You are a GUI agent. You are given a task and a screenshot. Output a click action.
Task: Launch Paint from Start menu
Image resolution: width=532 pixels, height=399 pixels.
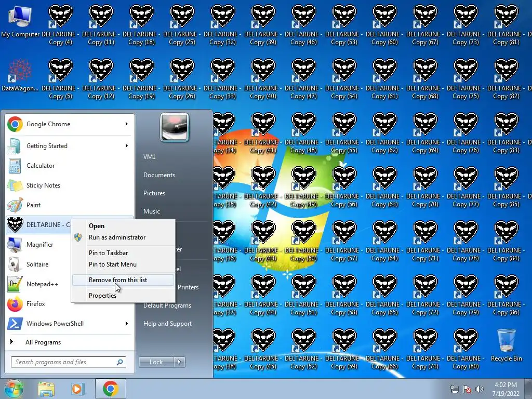coord(70,205)
